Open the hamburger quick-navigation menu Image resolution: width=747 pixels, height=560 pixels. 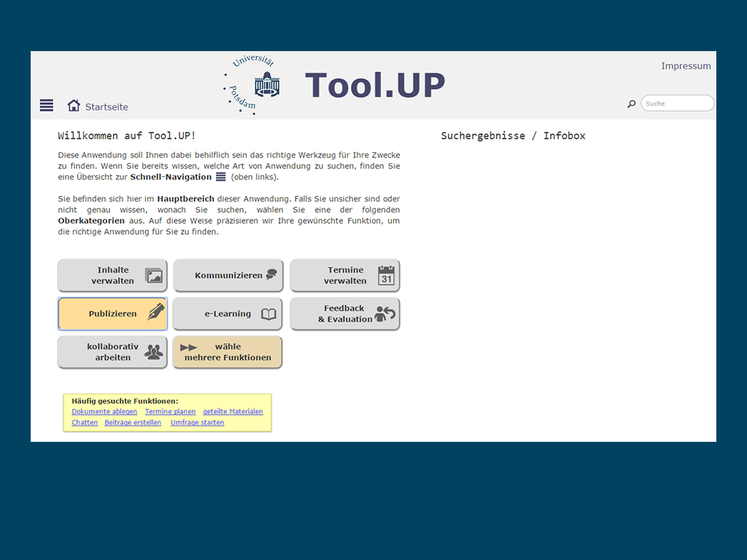click(x=47, y=106)
